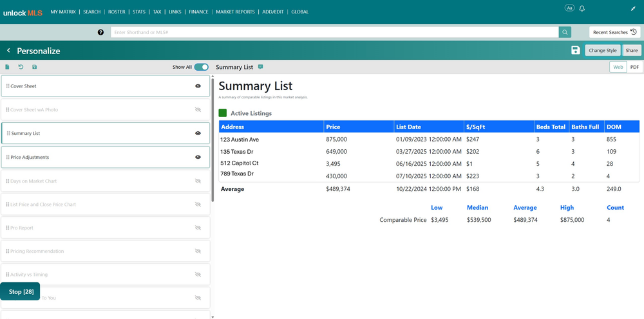644x319 pixels.
Task: Grab the Pricing Recommendation drag handle
Action: click(x=8, y=251)
